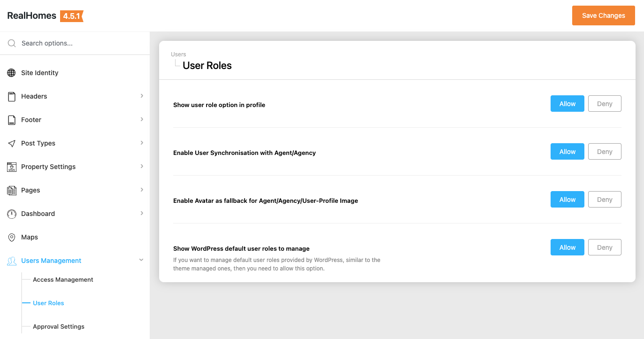Click the Search options input field
Screen dimensions: 644x339
[x=80, y=43]
